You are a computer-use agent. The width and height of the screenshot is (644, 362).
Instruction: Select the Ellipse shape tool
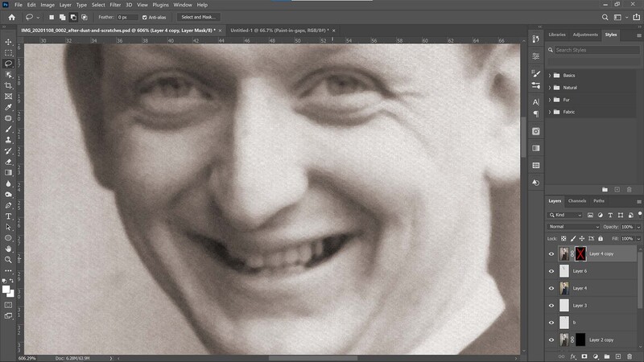[x=8, y=237]
